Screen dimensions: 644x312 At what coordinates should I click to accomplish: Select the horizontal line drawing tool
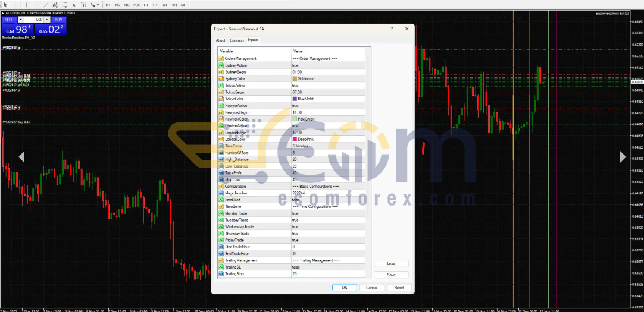36,5
